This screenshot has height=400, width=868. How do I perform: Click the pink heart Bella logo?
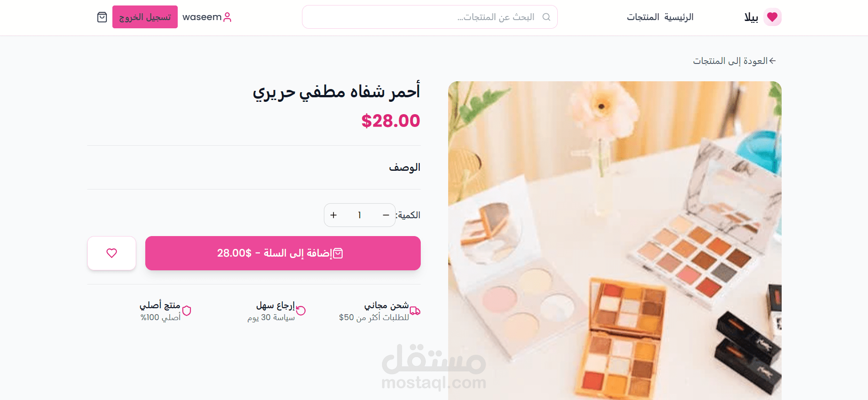pos(772,17)
